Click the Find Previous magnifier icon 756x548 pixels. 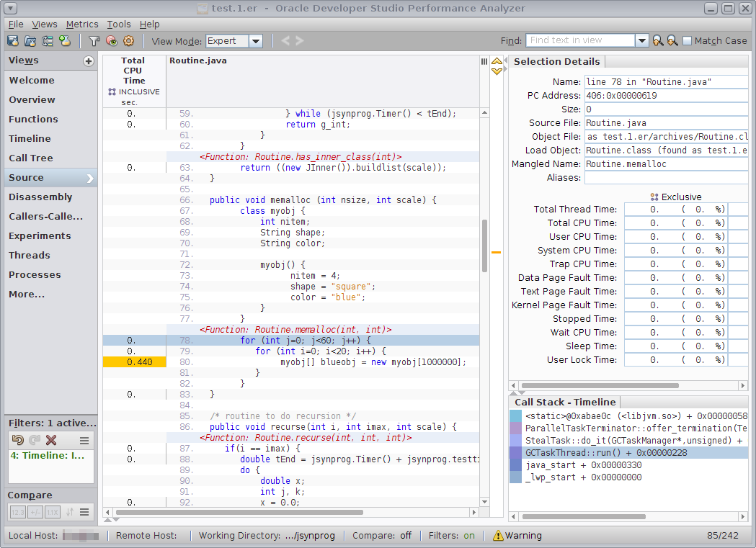point(657,41)
